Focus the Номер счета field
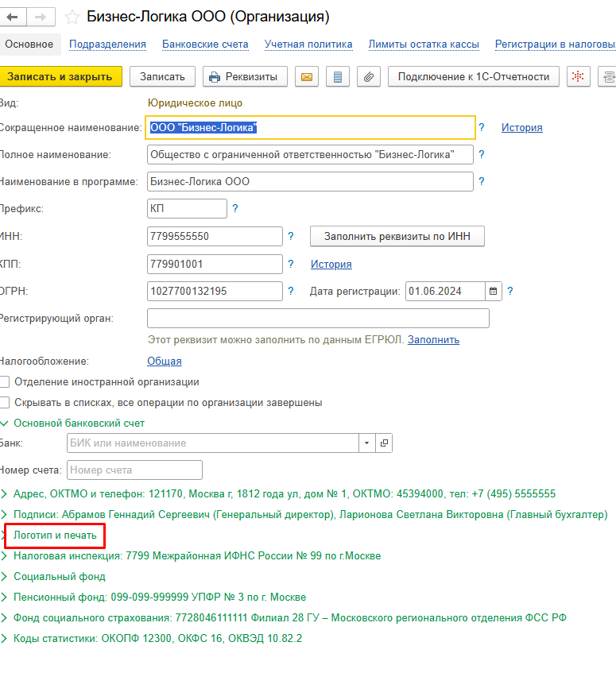This screenshot has width=616, height=673. click(x=134, y=470)
